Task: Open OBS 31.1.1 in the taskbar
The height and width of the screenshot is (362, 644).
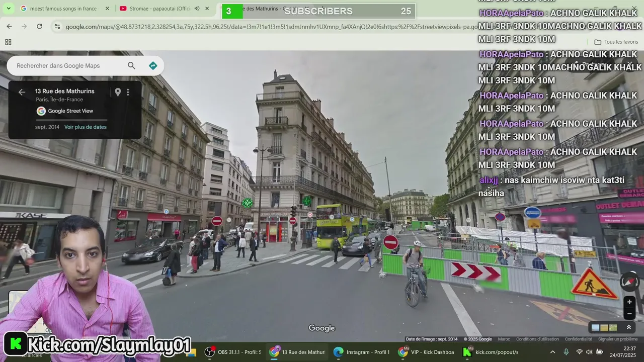Action: tap(233, 352)
